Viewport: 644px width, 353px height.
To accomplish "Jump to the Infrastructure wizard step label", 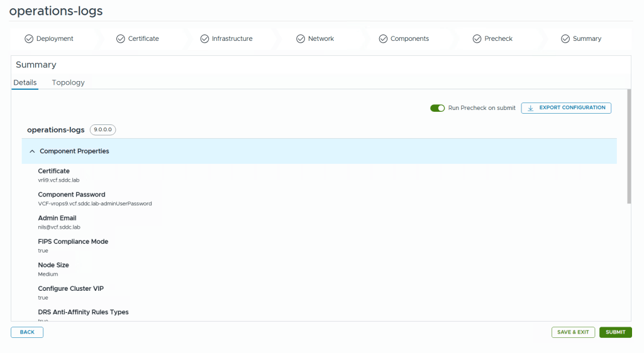I will 232,39.
